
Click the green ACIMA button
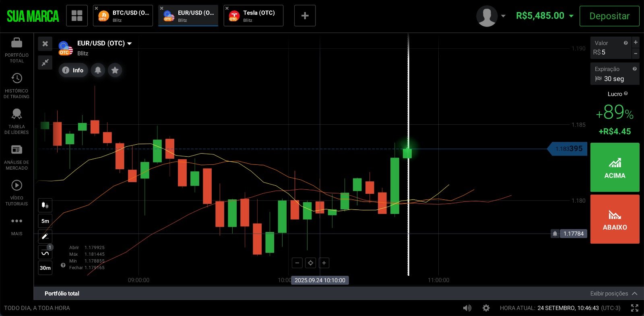615,167
